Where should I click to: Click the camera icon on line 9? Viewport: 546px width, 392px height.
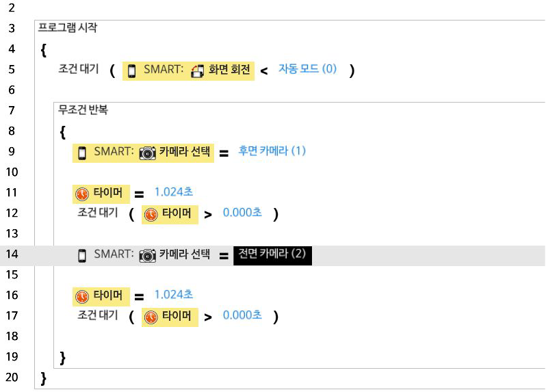pos(147,153)
